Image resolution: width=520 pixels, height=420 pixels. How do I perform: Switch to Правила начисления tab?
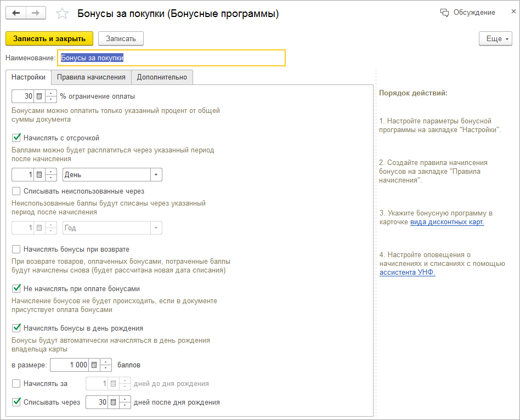(91, 77)
